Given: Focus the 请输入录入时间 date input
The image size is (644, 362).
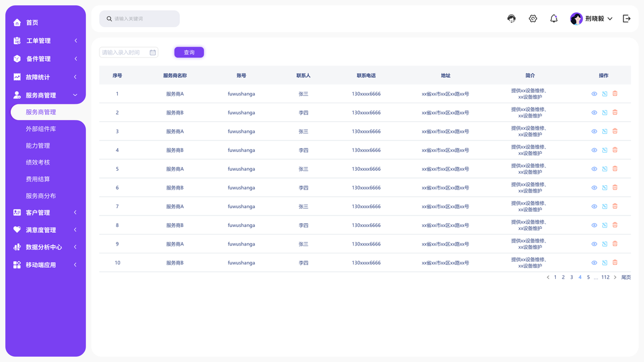Looking at the screenshot, I should [x=129, y=52].
